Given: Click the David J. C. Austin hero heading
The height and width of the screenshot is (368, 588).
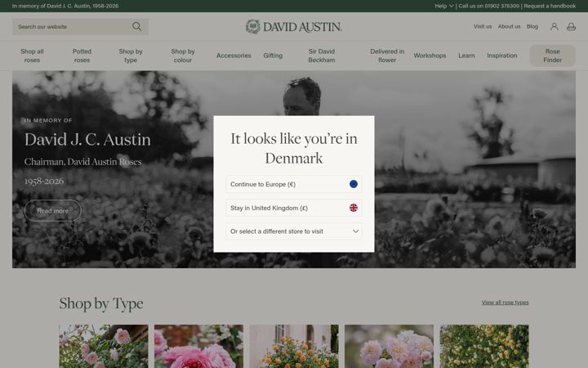Looking at the screenshot, I should [87, 139].
